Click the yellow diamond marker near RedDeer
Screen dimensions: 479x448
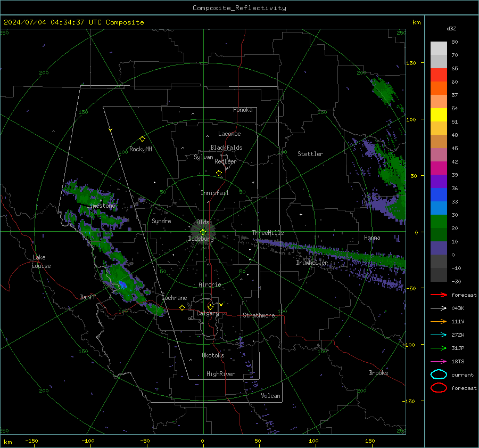[x=219, y=173]
